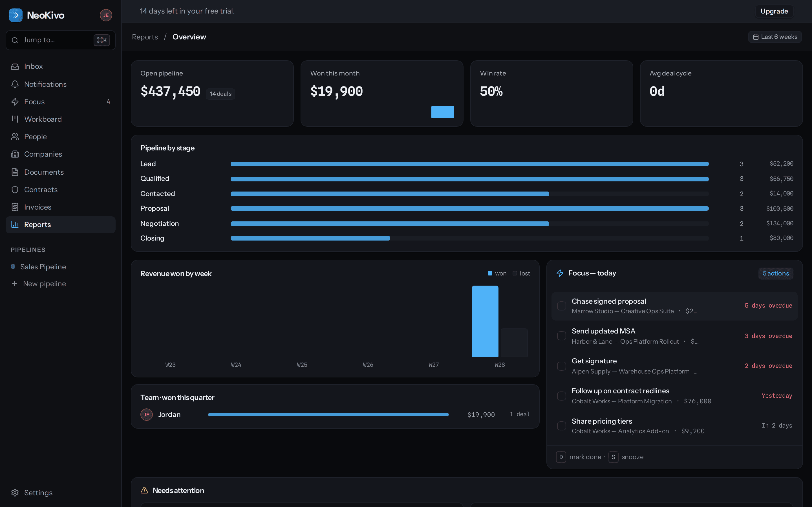Open Settings via the gear icon
The width and height of the screenshot is (812, 507).
15,493
